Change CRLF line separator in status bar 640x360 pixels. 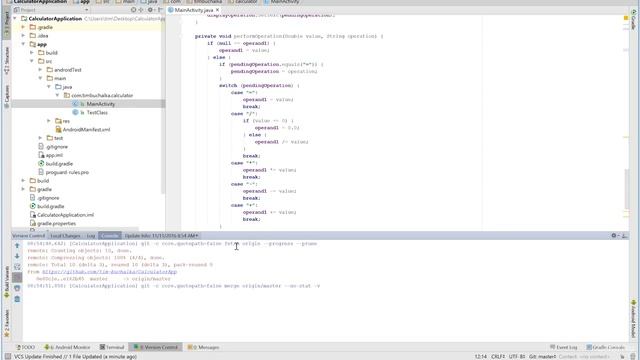pos(498,356)
